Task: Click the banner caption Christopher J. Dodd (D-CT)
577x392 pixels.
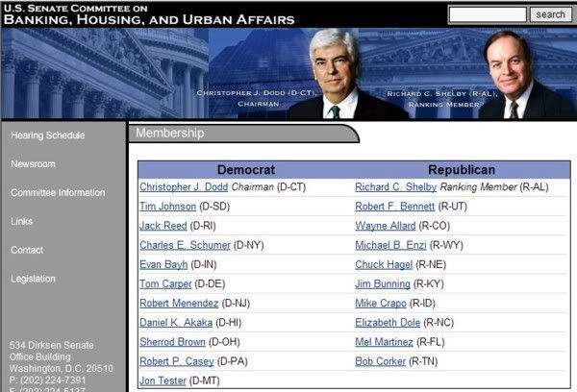Action: point(257,93)
